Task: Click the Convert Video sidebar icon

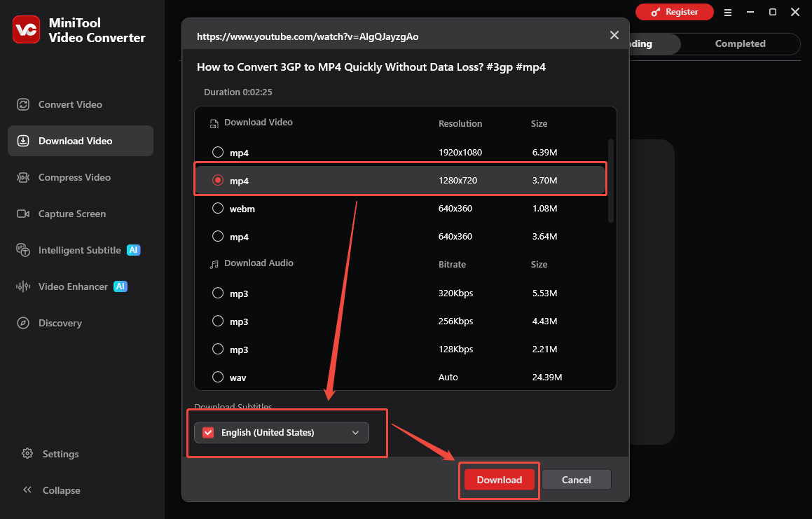Action: coord(23,104)
